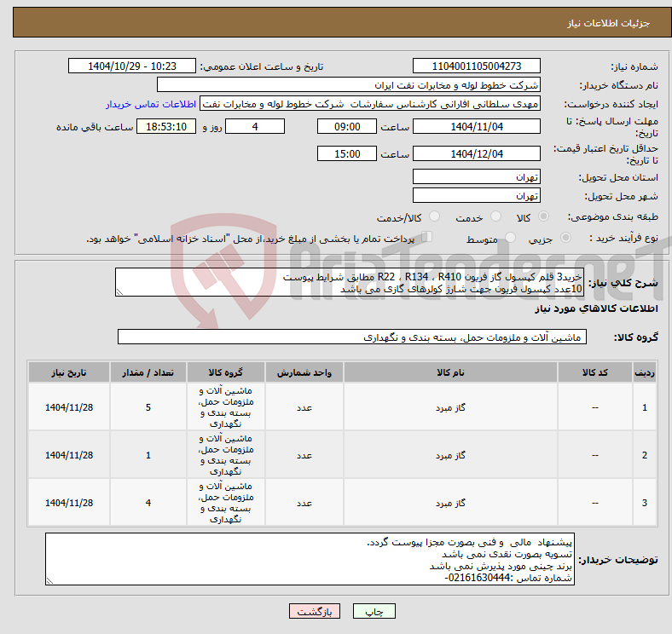Image resolution: width=672 pixels, height=634 pixels.
Task: Click گاز مبرد in row 3
Action: 450,503
